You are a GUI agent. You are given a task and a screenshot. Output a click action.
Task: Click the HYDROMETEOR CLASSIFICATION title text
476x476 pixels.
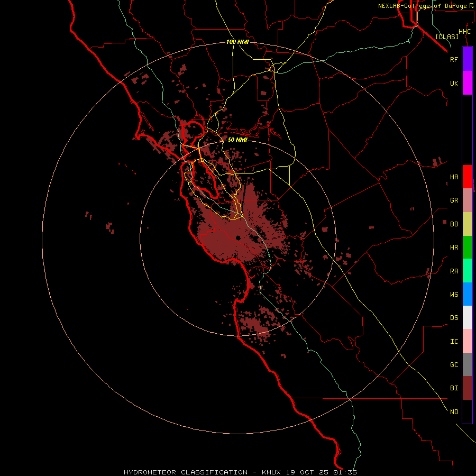click(186, 472)
